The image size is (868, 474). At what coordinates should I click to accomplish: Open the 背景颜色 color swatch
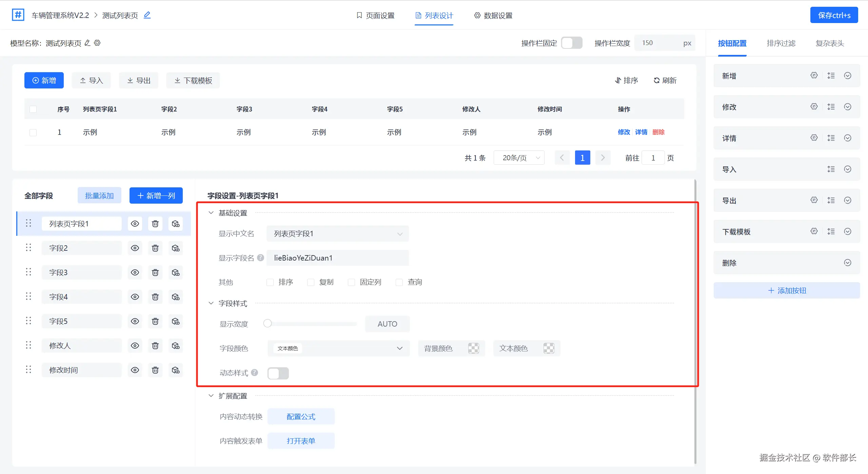[x=473, y=348]
